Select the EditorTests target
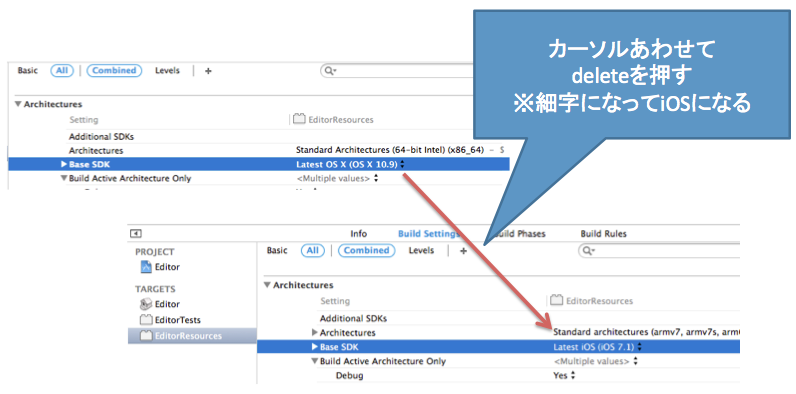 pyautogui.click(x=170, y=320)
